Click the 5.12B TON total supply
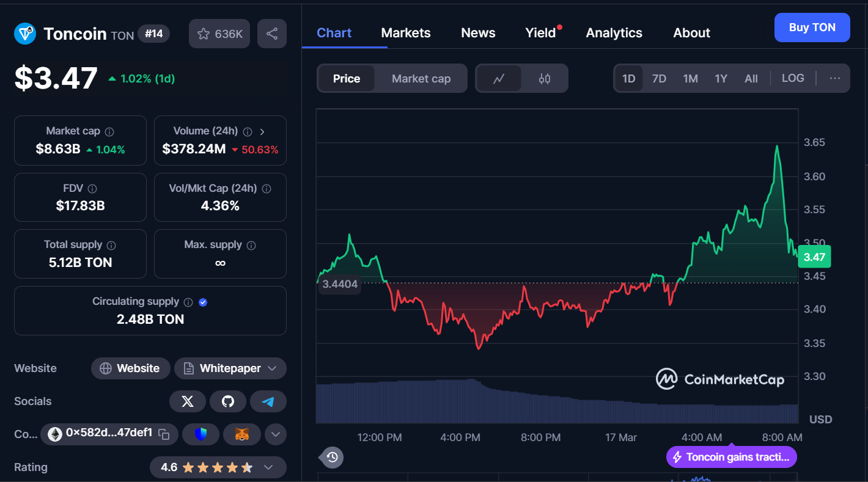The image size is (868, 482). [x=80, y=263]
